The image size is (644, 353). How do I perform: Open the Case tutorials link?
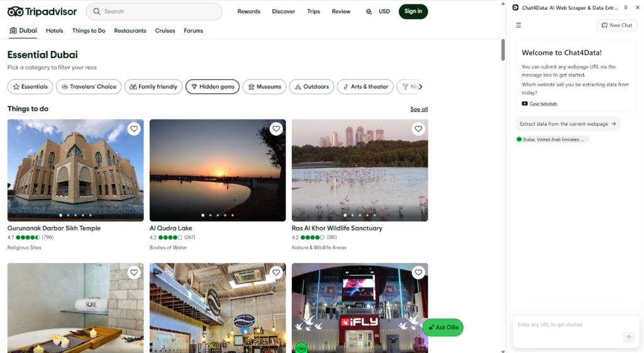pyautogui.click(x=543, y=104)
